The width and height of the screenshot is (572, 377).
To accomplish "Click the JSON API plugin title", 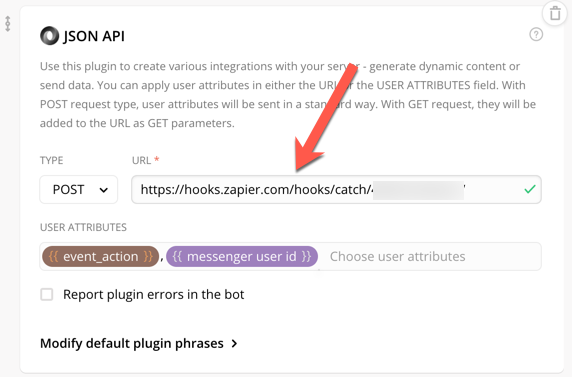I will coord(94,36).
